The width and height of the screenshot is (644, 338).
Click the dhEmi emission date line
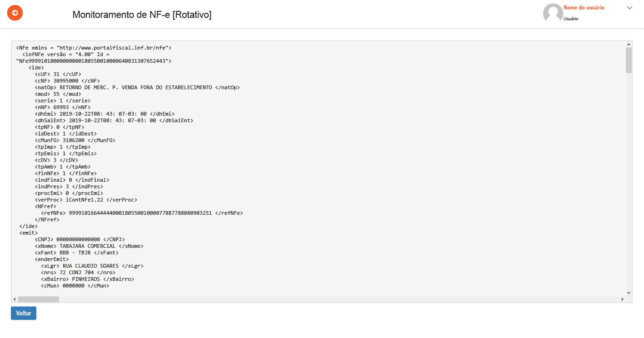(x=105, y=114)
